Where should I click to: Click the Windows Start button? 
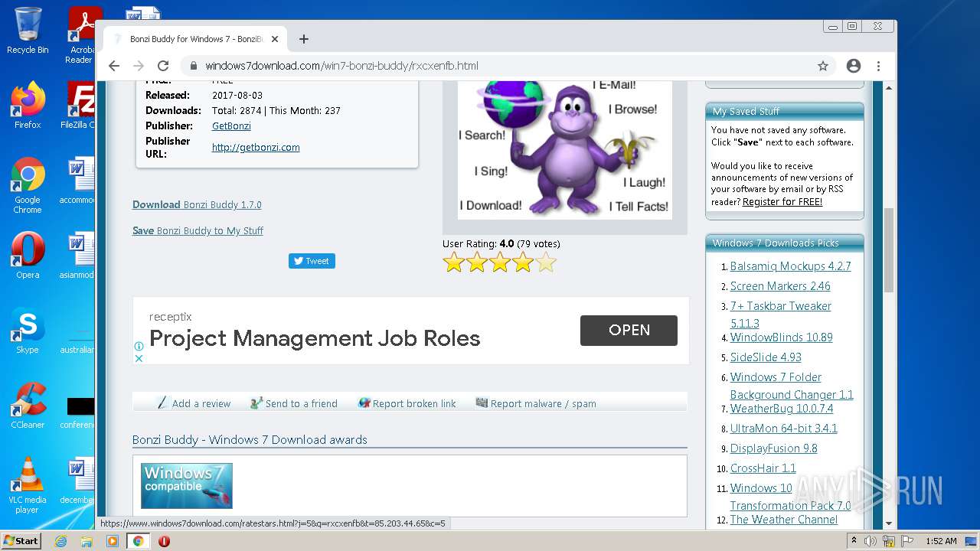coord(21,541)
